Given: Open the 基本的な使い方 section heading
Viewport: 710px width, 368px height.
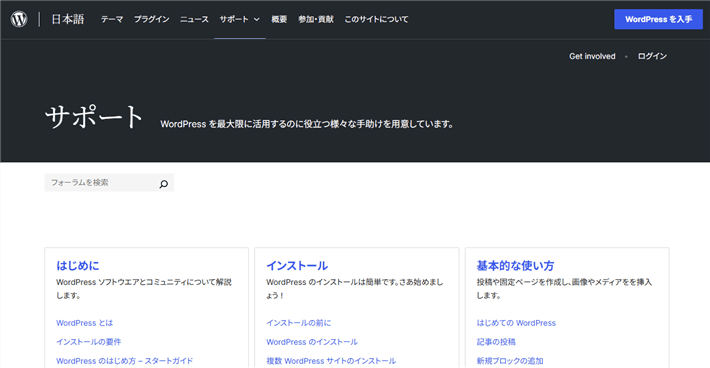Looking at the screenshot, I should pos(515,266).
